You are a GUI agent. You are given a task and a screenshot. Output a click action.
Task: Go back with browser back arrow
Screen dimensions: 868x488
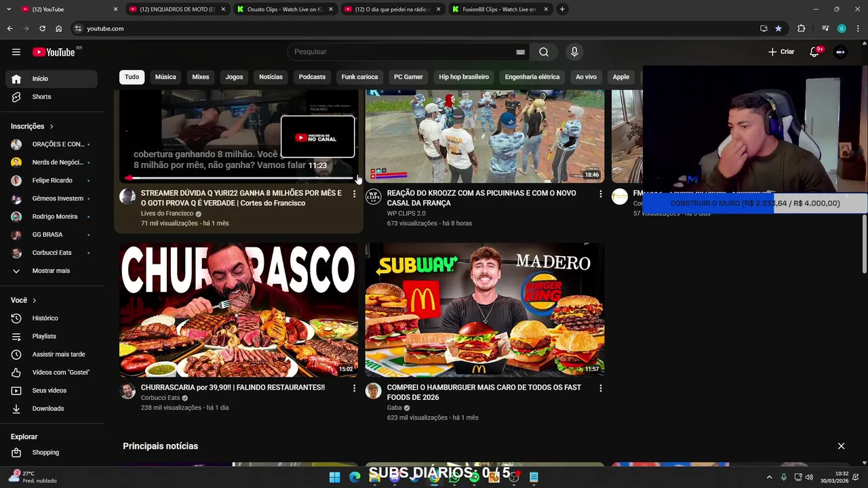(x=9, y=28)
